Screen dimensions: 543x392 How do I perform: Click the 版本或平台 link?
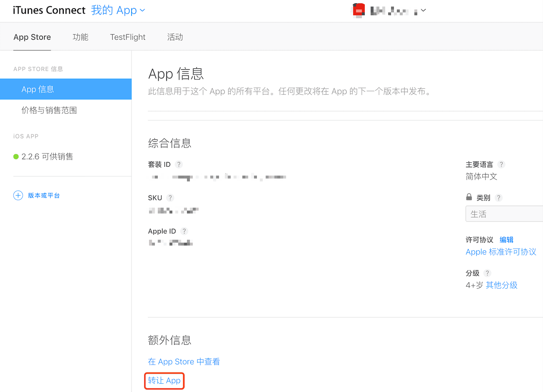coord(44,196)
